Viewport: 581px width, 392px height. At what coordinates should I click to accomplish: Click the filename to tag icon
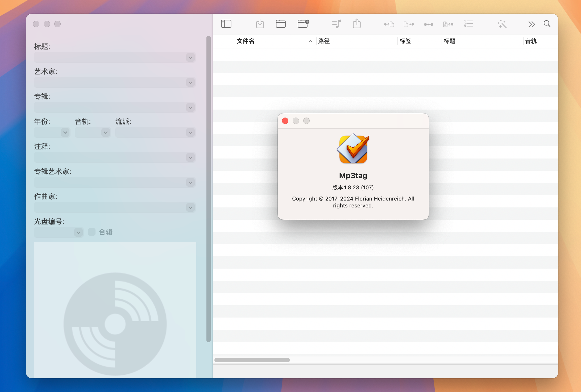click(x=409, y=24)
